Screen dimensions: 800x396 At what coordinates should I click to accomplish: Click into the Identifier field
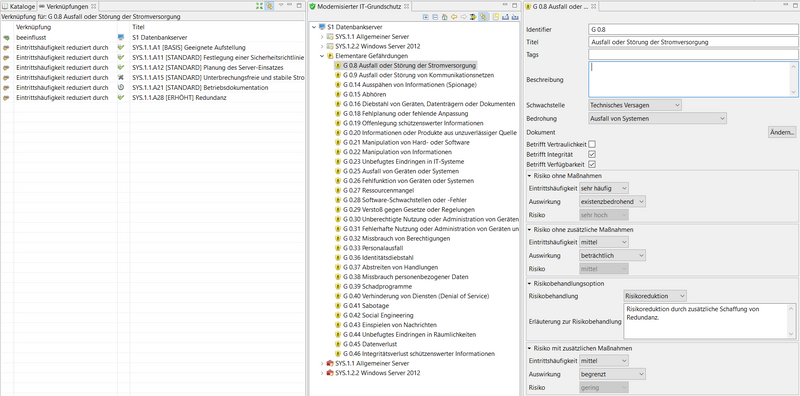[693, 30]
